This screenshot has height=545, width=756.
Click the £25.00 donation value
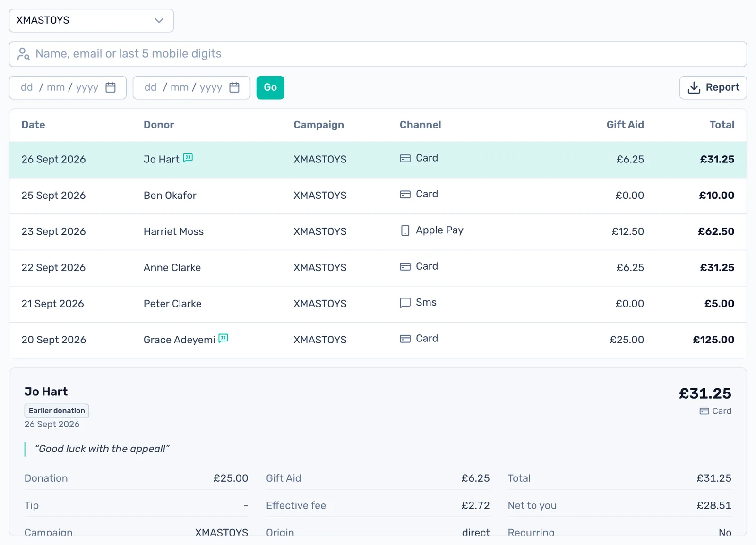(x=231, y=478)
